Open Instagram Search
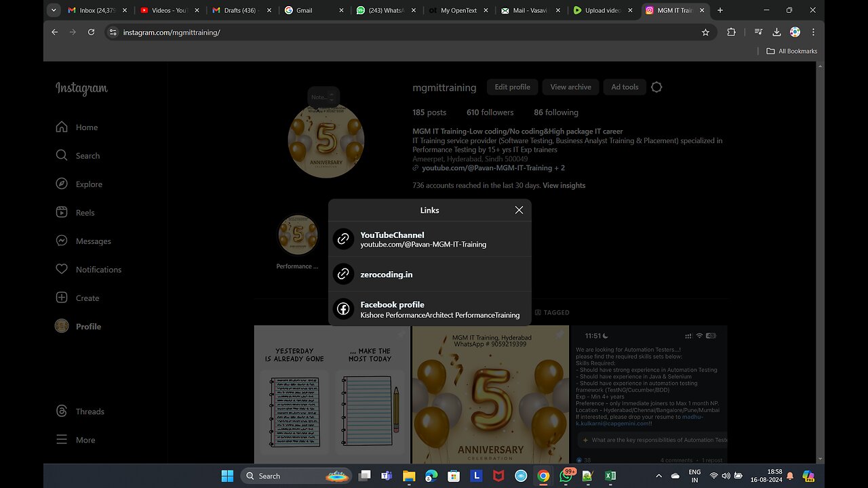 (78, 156)
